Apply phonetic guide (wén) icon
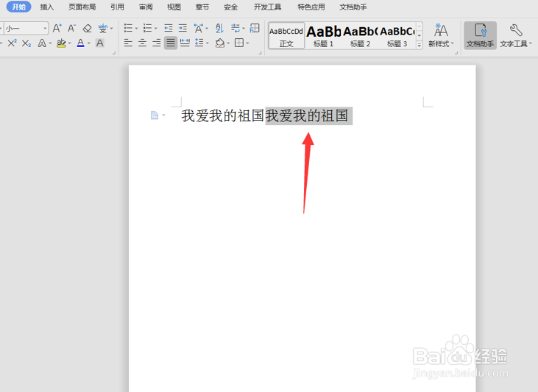Image resolution: width=538 pixels, height=392 pixels. tap(102, 28)
